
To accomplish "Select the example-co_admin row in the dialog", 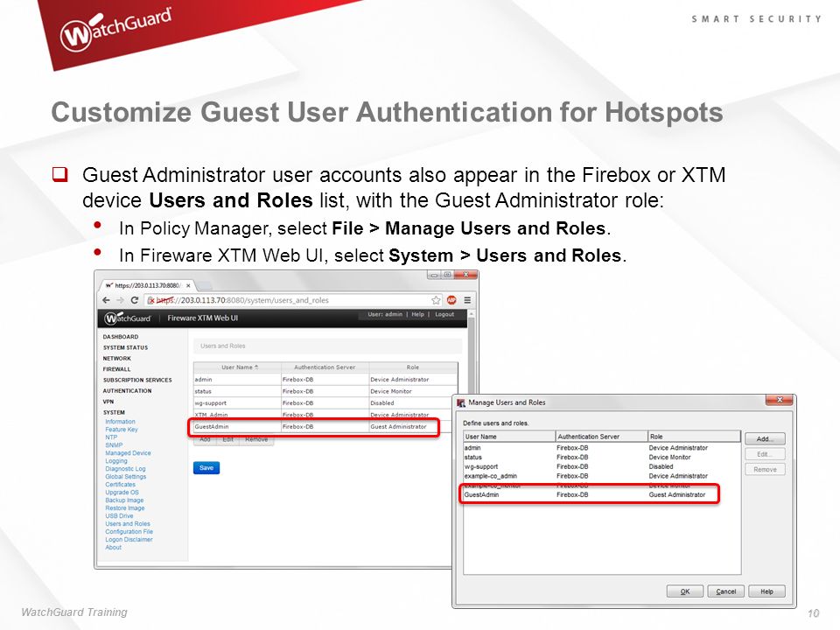I will 602,476.
